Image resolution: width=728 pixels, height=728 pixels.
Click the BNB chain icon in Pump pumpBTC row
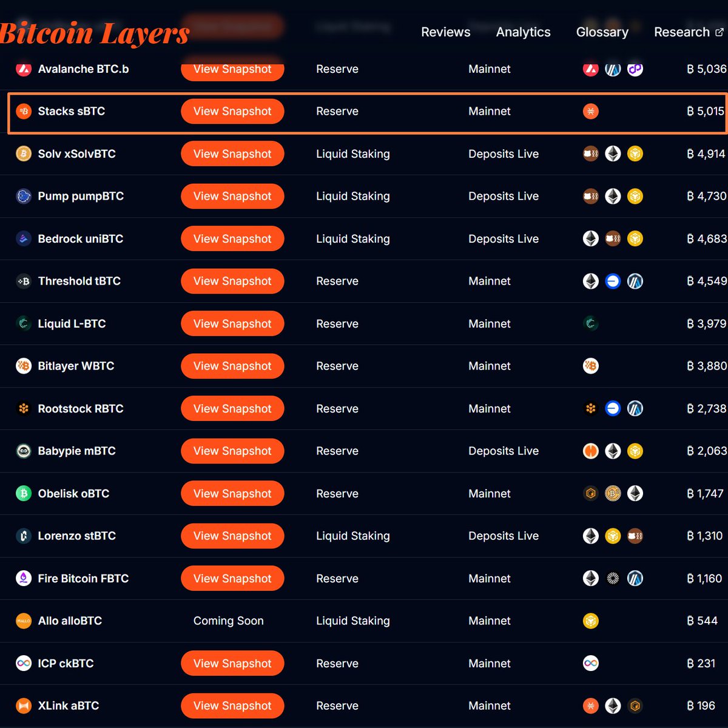pos(635,197)
